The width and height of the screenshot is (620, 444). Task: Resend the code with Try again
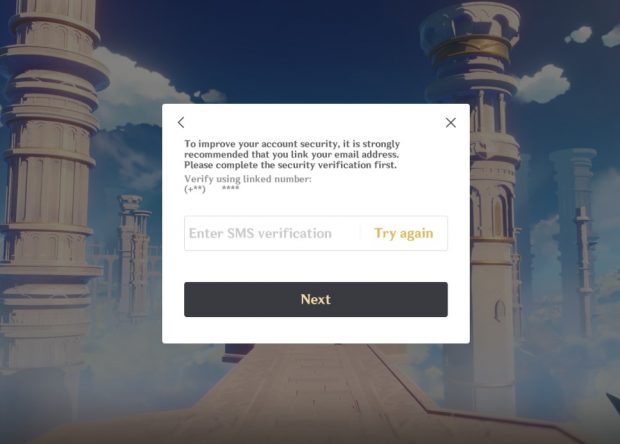coord(404,233)
